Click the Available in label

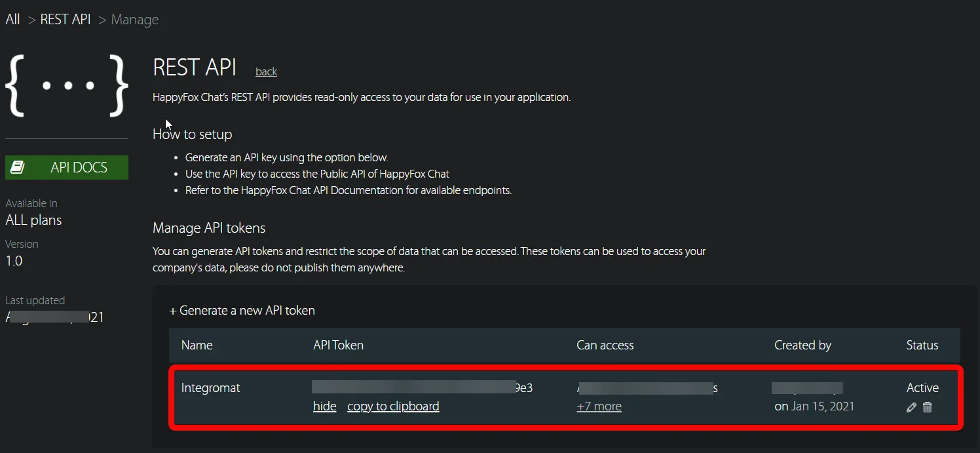31,203
